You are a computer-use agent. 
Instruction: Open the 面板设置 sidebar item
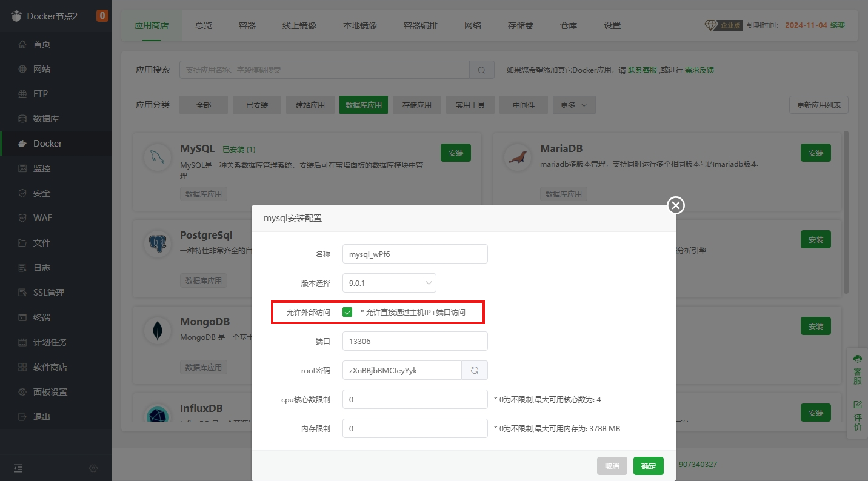56,392
